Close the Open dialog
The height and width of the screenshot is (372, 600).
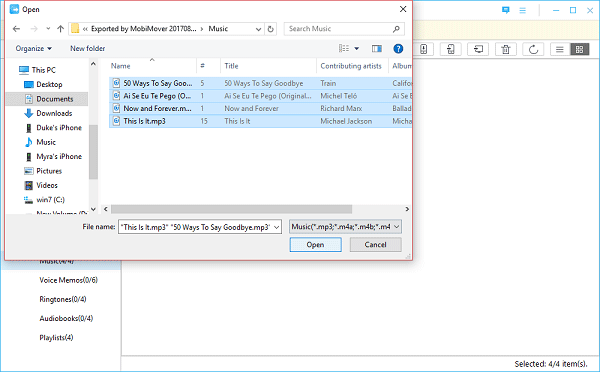403,9
